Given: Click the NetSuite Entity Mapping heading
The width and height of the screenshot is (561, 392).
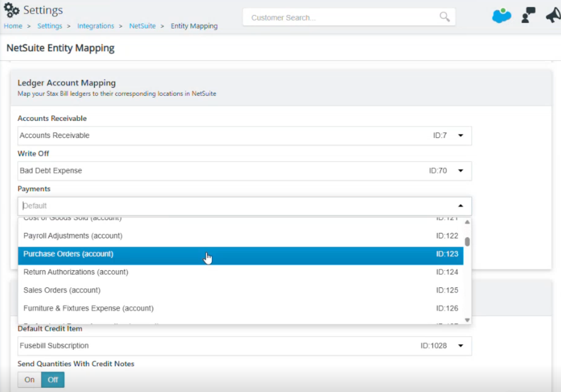Looking at the screenshot, I should click(x=61, y=48).
